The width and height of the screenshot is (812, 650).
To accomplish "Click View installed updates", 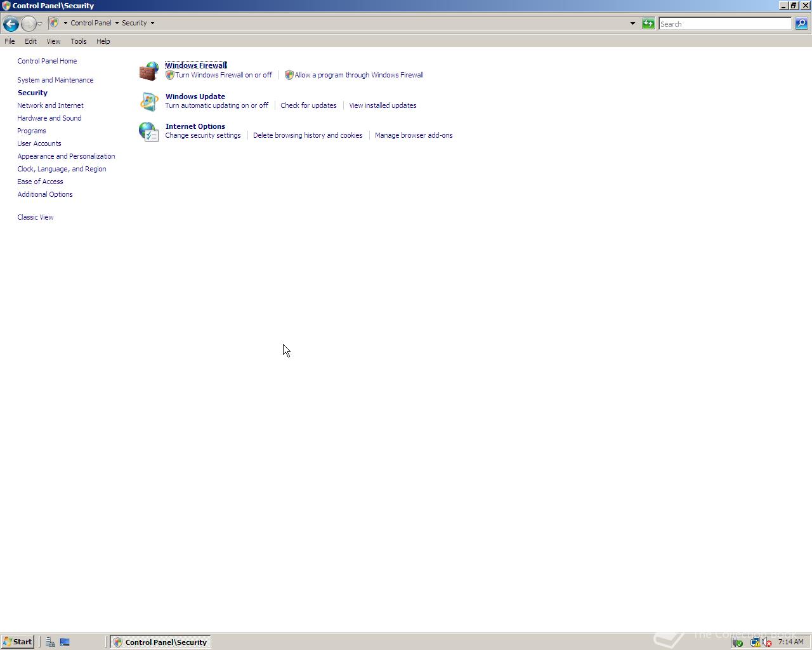I will [x=383, y=105].
